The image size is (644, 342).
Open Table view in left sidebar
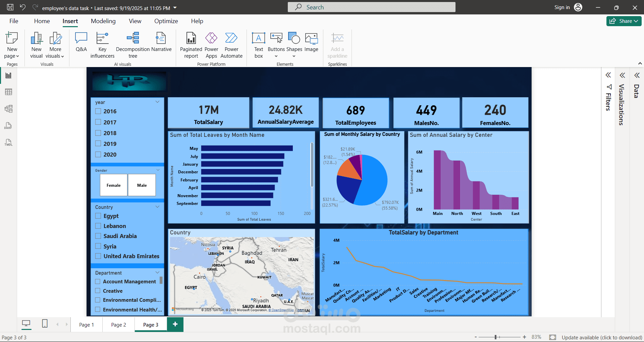(8, 92)
